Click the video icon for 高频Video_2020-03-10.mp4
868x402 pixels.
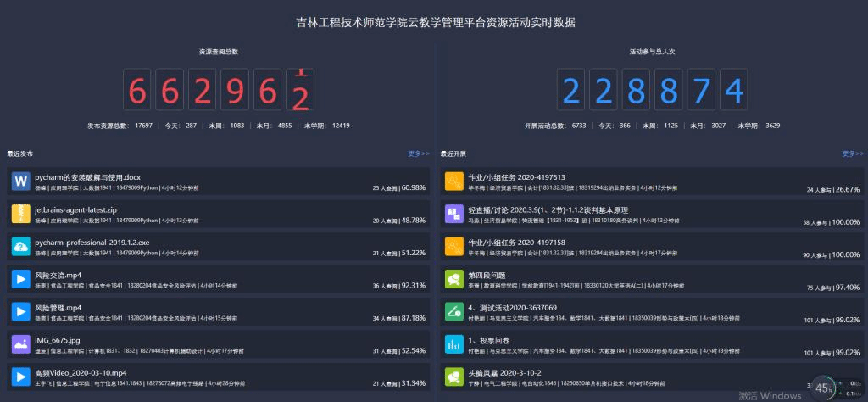click(x=21, y=377)
